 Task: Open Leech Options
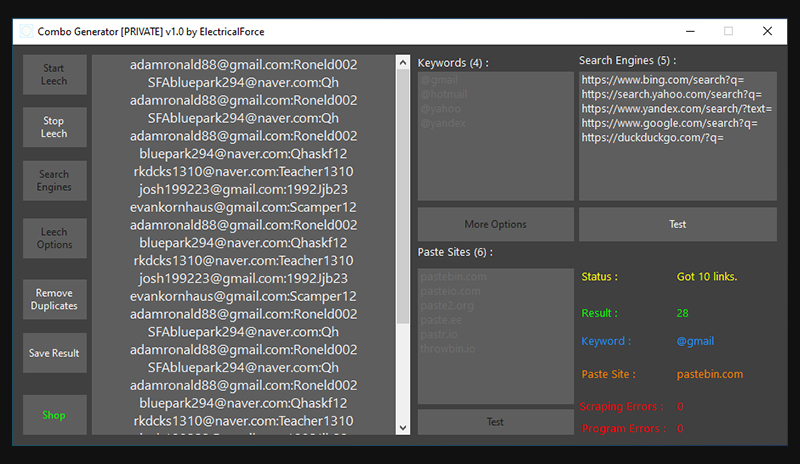pyautogui.click(x=55, y=238)
